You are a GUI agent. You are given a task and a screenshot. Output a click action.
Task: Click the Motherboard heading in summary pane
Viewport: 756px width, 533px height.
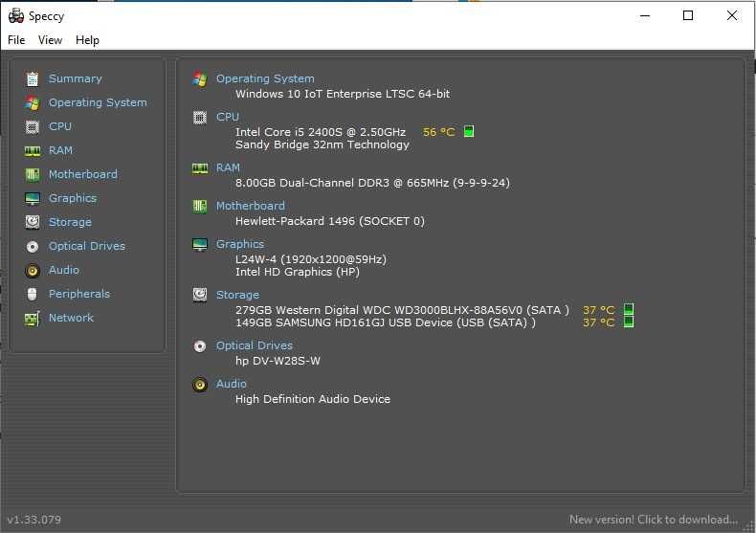coord(250,206)
